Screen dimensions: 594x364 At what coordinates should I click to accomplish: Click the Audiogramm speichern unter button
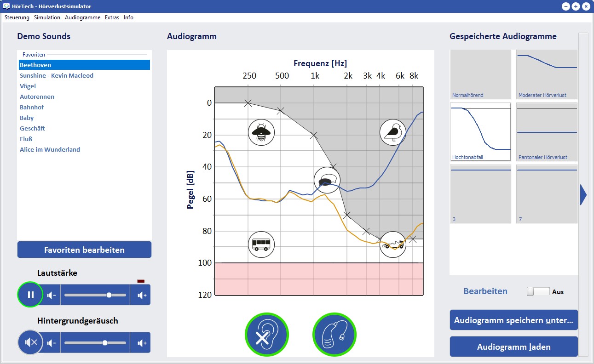[x=513, y=320]
